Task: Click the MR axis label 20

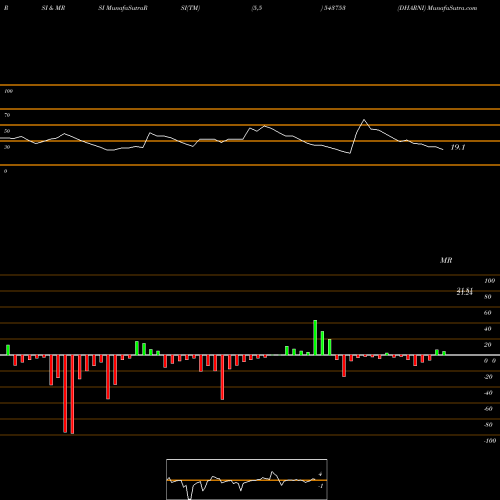Action: pos(488,345)
